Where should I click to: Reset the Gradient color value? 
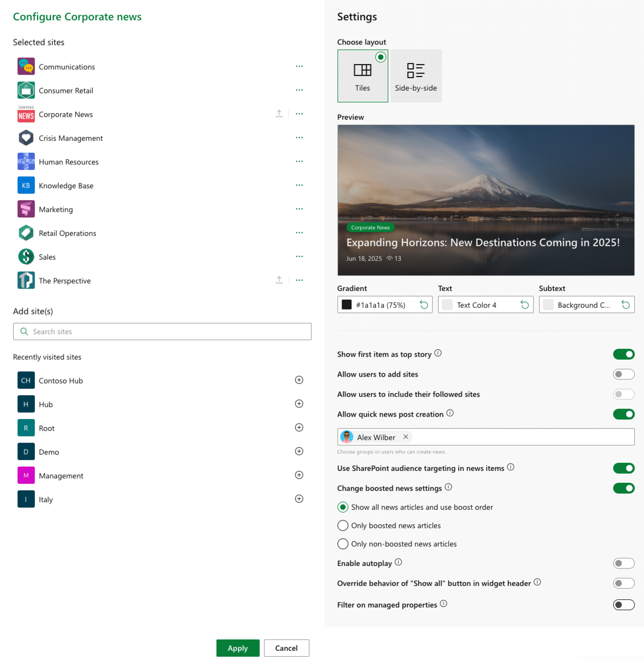pyautogui.click(x=423, y=305)
